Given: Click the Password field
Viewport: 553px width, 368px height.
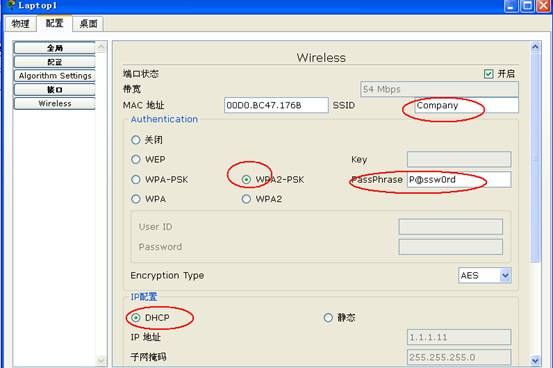Looking at the screenshot, I should (x=451, y=247).
